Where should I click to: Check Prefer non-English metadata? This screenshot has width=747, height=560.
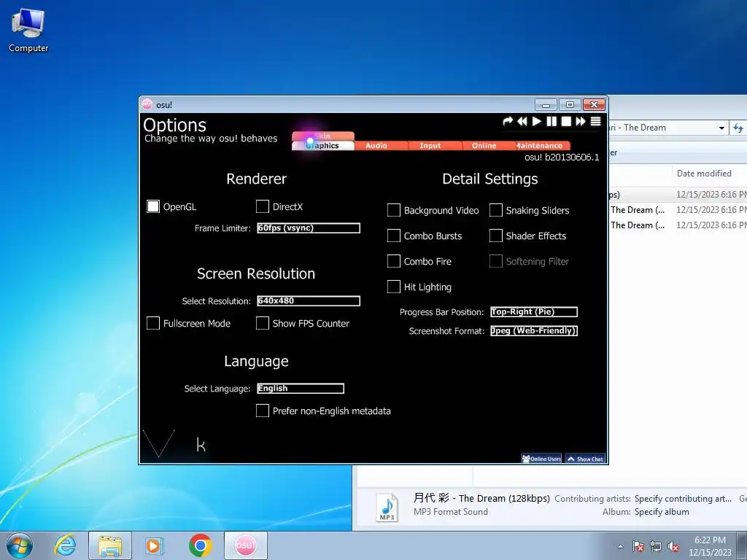(x=263, y=411)
